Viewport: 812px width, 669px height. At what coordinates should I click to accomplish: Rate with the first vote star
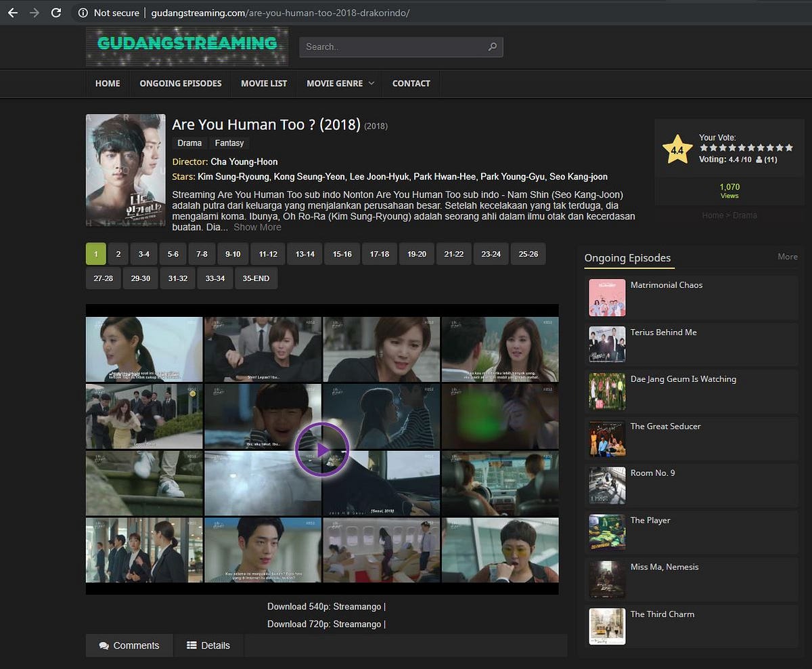pyautogui.click(x=704, y=148)
